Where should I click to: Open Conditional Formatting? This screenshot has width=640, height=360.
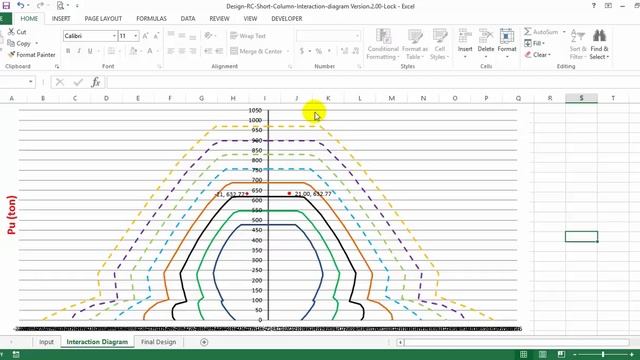(x=382, y=44)
